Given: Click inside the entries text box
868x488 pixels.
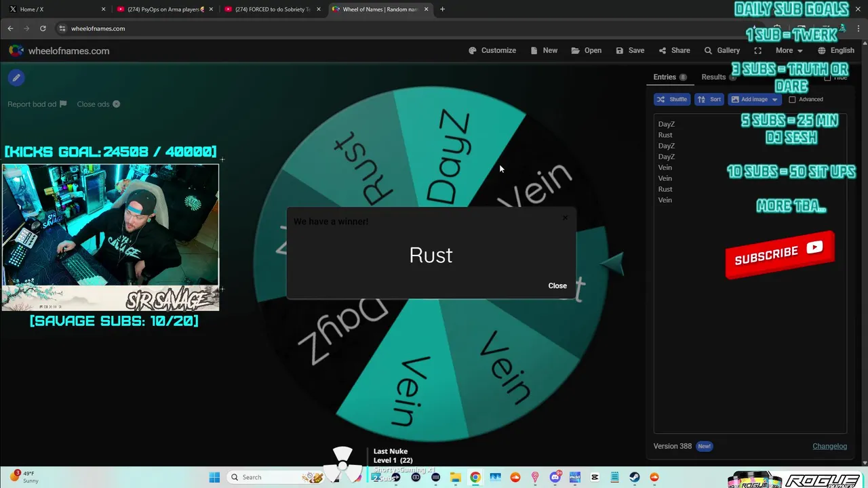Looking at the screenshot, I should coord(750,272).
